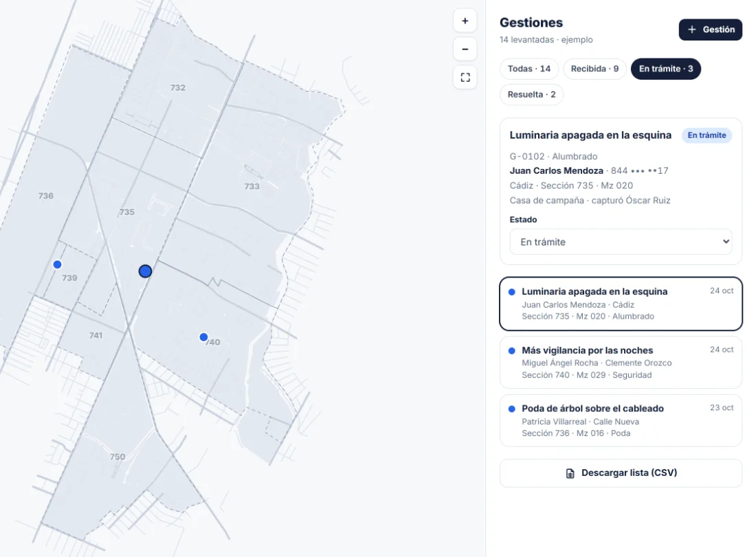756x557 pixels.
Task: Click Cádiz · Sección 735 · Mz 020 line
Action: click(x=571, y=185)
